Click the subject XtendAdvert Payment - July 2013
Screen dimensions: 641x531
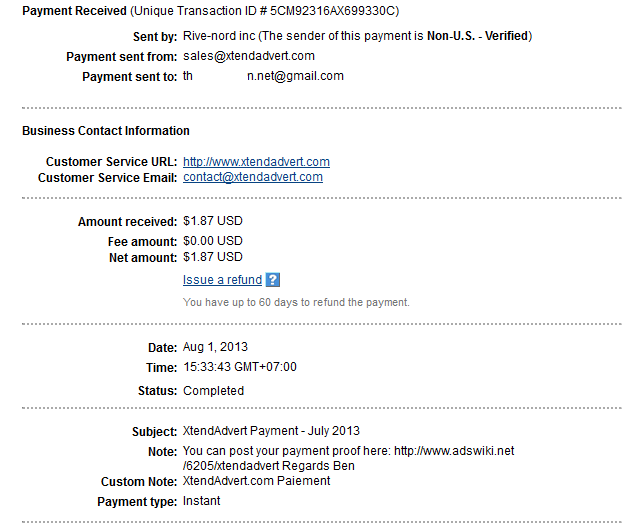tap(272, 431)
